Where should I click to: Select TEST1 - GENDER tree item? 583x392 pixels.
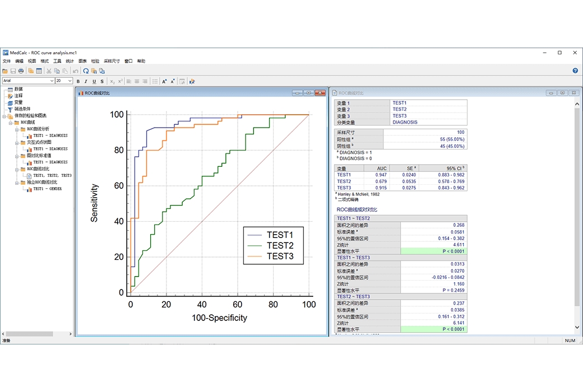click(47, 189)
